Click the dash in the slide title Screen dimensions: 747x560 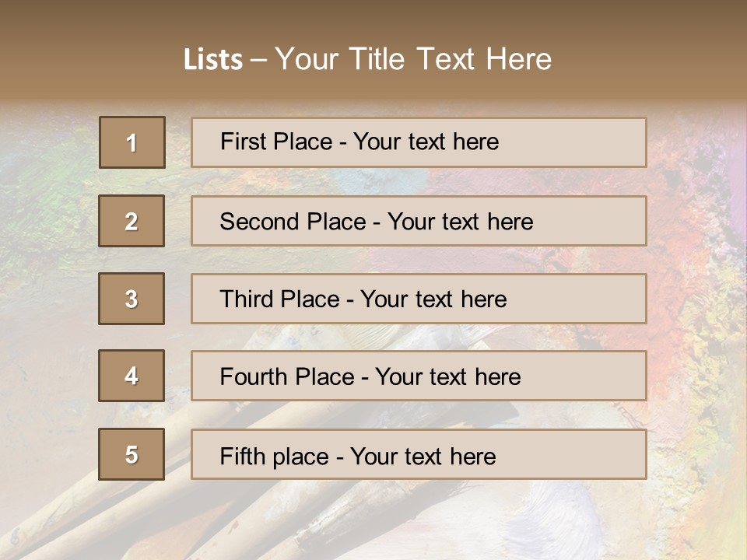tap(259, 59)
